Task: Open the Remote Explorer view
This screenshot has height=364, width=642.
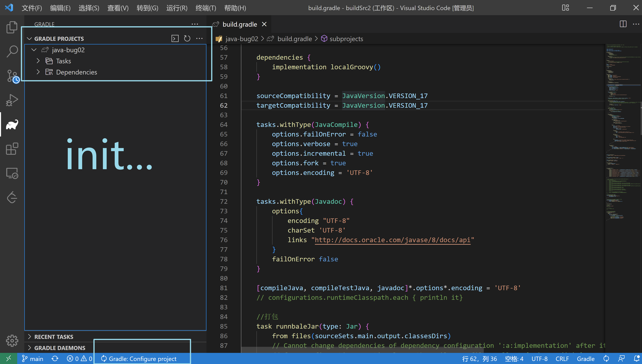Action: 12,173
